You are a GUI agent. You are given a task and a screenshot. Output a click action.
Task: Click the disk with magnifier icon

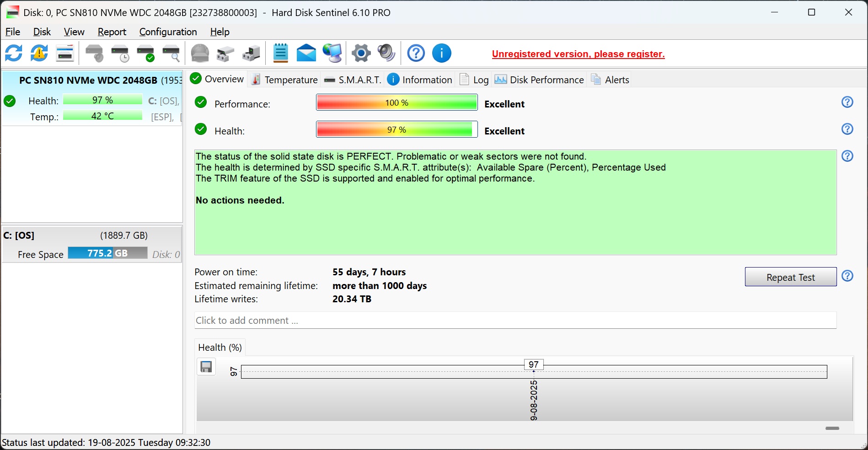[x=171, y=53]
